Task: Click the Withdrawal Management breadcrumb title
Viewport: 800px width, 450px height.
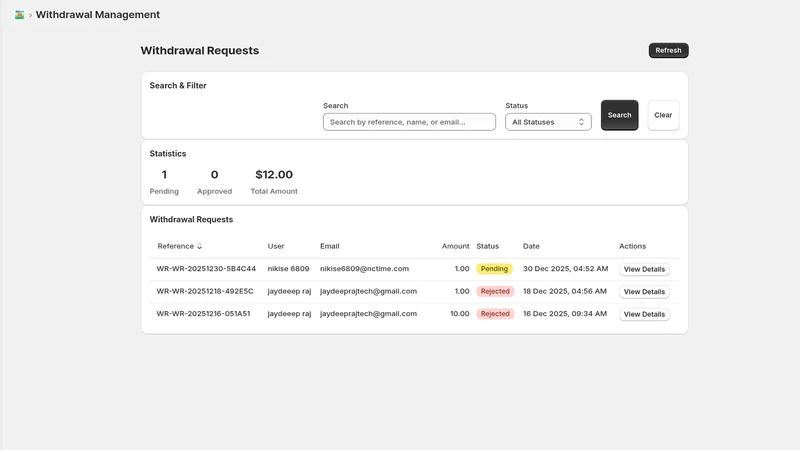Action: click(97, 15)
